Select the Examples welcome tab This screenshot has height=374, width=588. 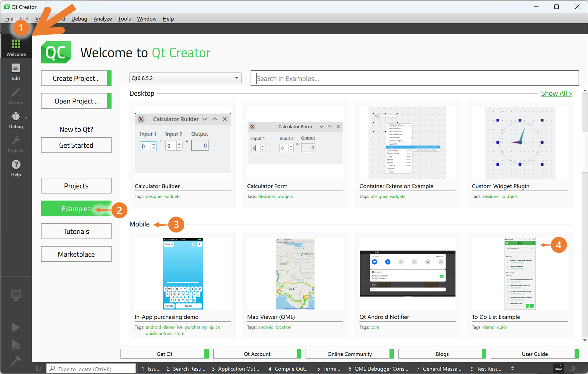[x=76, y=209]
